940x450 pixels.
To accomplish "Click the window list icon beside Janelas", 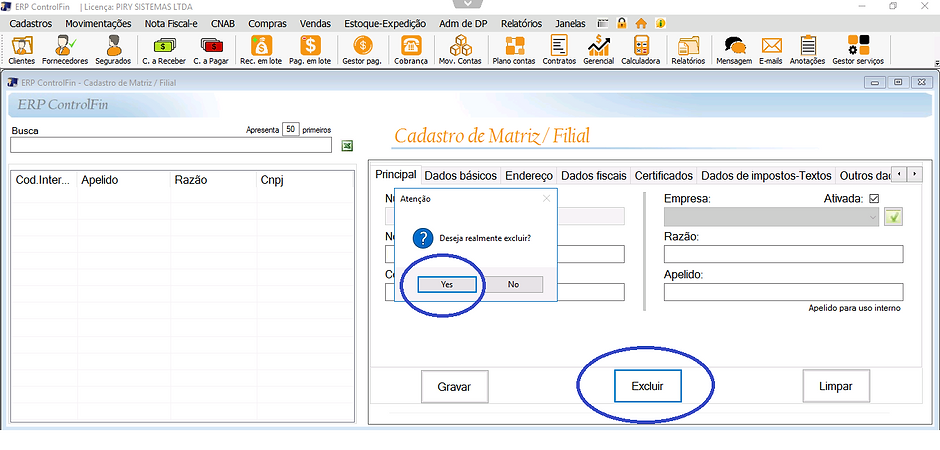I will tap(603, 23).
